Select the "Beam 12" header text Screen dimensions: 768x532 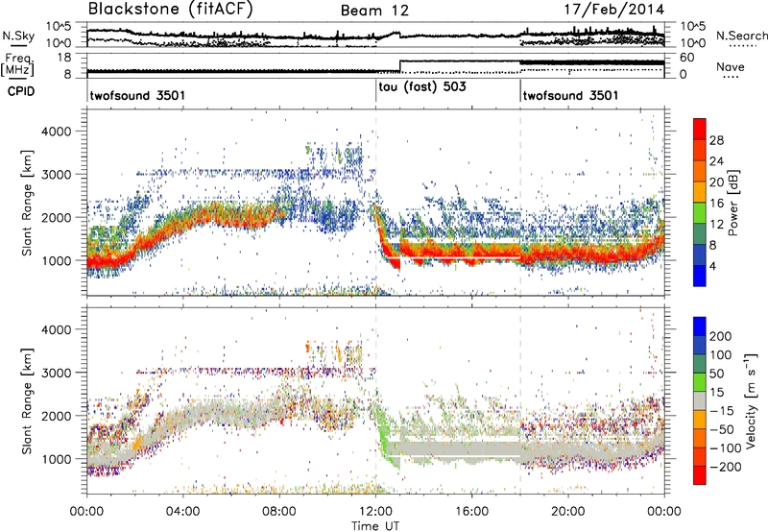point(374,11)
